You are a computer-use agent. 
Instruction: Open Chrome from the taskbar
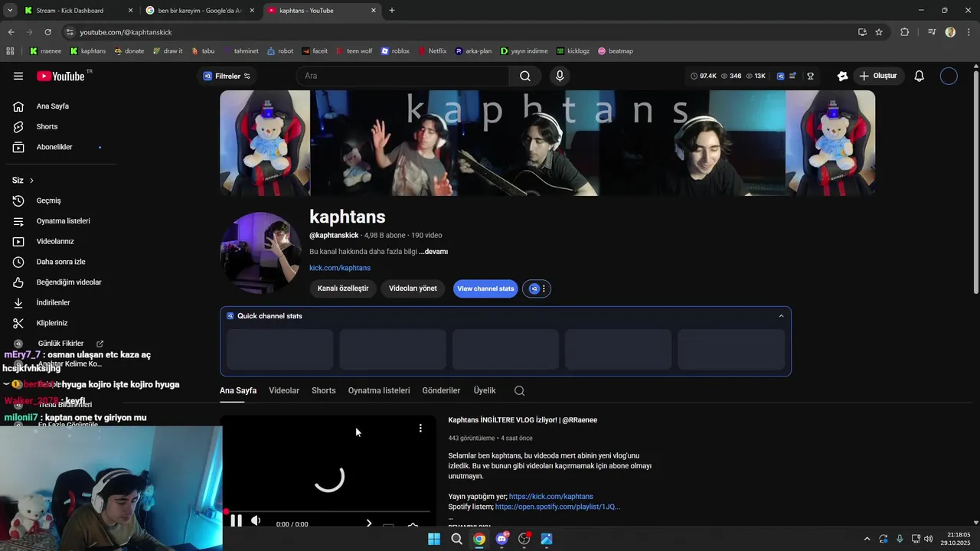click(479, 539)
